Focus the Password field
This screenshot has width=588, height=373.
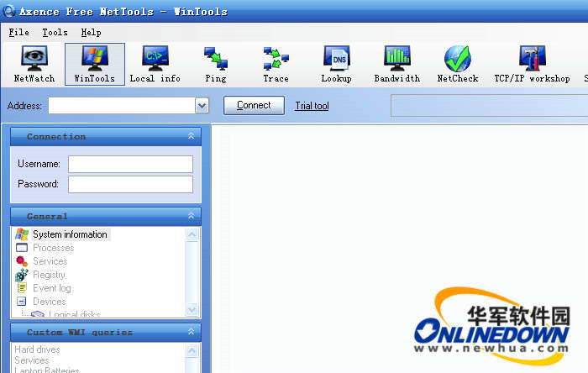[130, 185]
